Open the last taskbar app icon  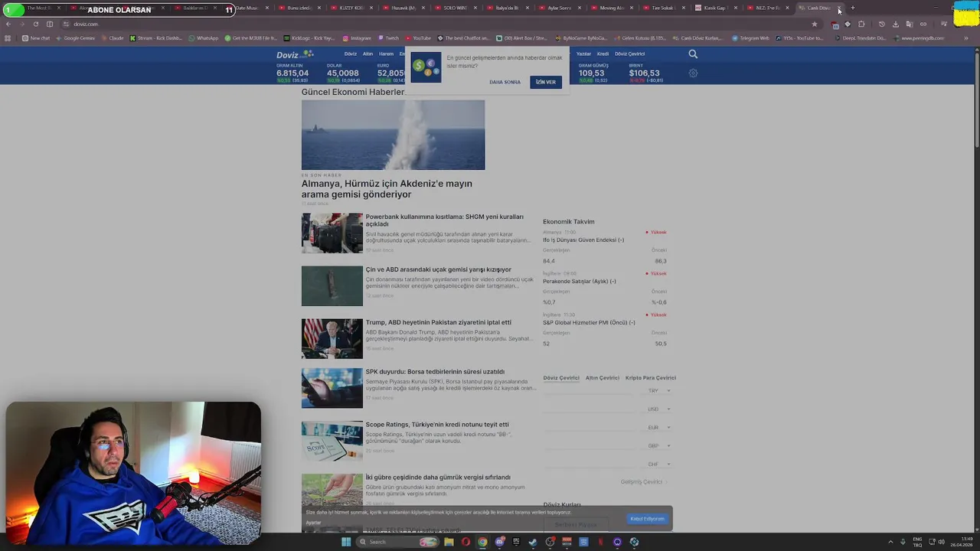tap(634, 542)
